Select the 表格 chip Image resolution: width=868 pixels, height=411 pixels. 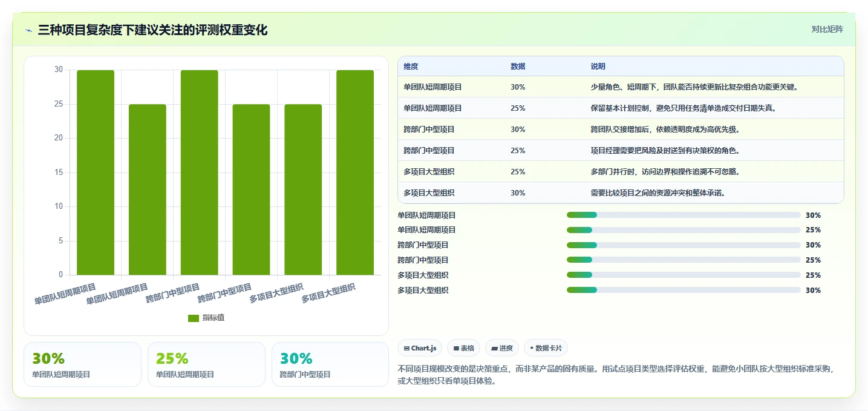464,348
